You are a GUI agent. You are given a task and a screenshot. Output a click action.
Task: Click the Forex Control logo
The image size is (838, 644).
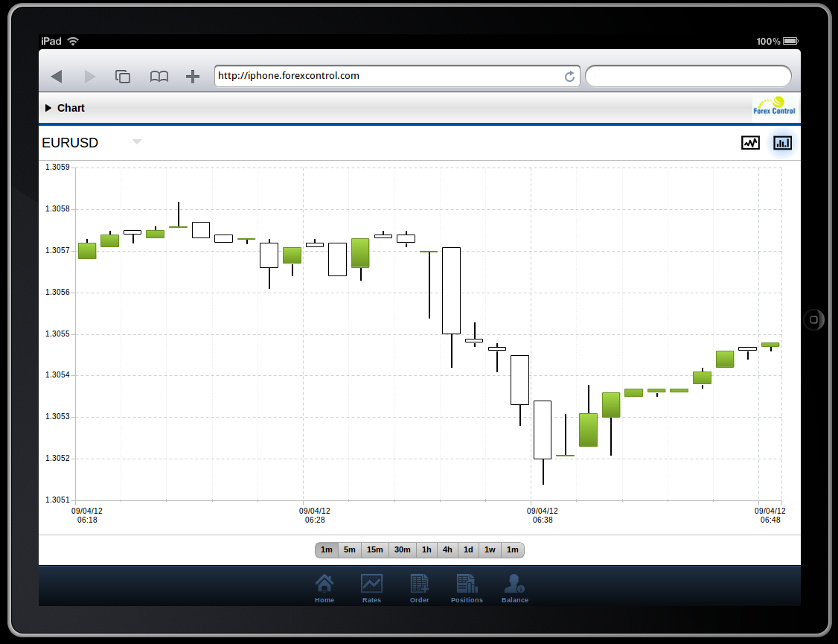(775, 106)
